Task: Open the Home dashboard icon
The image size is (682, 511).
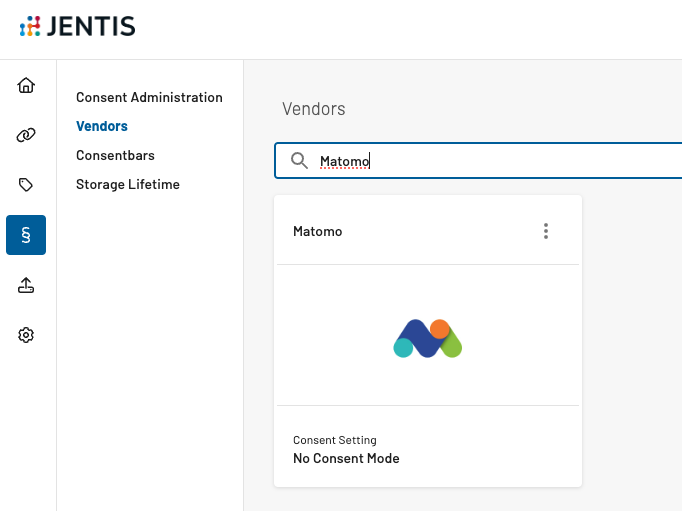Action: click(27, 85)
